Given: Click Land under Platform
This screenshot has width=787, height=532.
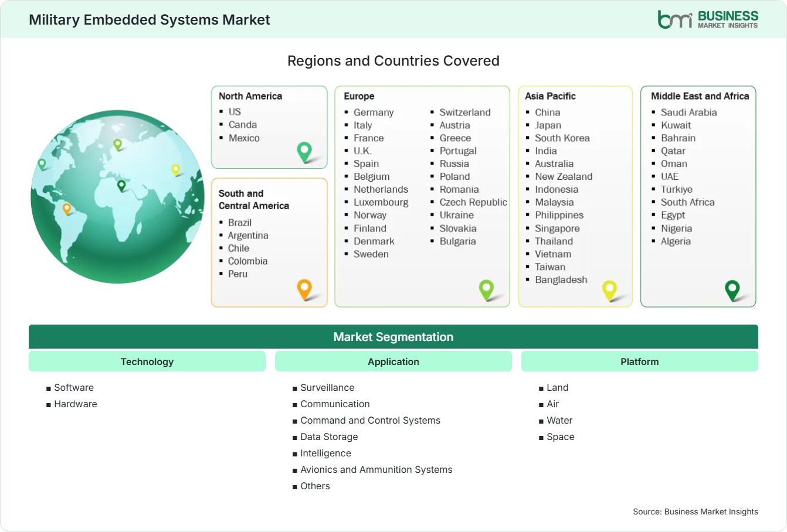Looking at the screenshot, I should [x=557, y=388].
